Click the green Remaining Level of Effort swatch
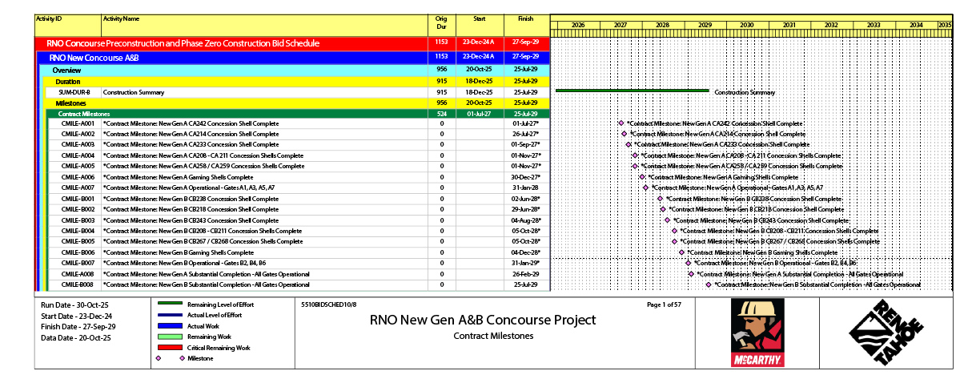 [169, 305]
